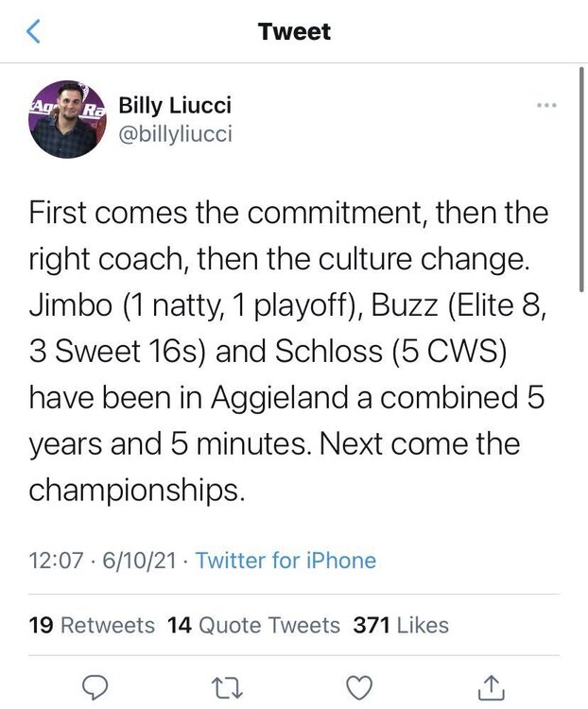
Task: Open the three-dot more options menu
Action: 546,104
